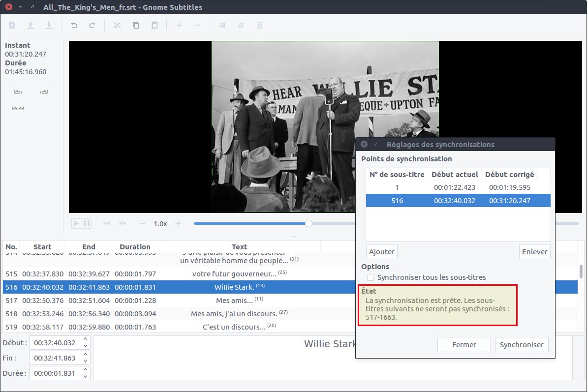Click the Start column header in subtitle list
The width and height of the screenshot is (587, 392).
(x=42, y=247)
